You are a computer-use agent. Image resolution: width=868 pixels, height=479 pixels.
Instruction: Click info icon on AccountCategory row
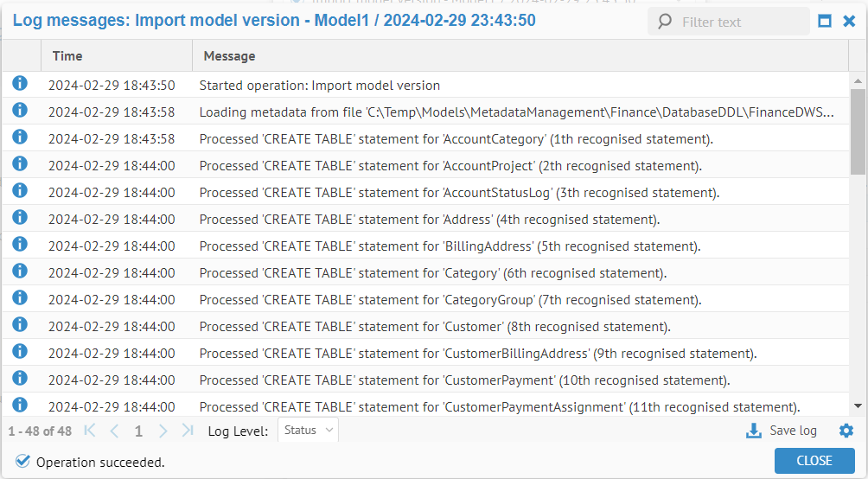[x=20, y=137]
